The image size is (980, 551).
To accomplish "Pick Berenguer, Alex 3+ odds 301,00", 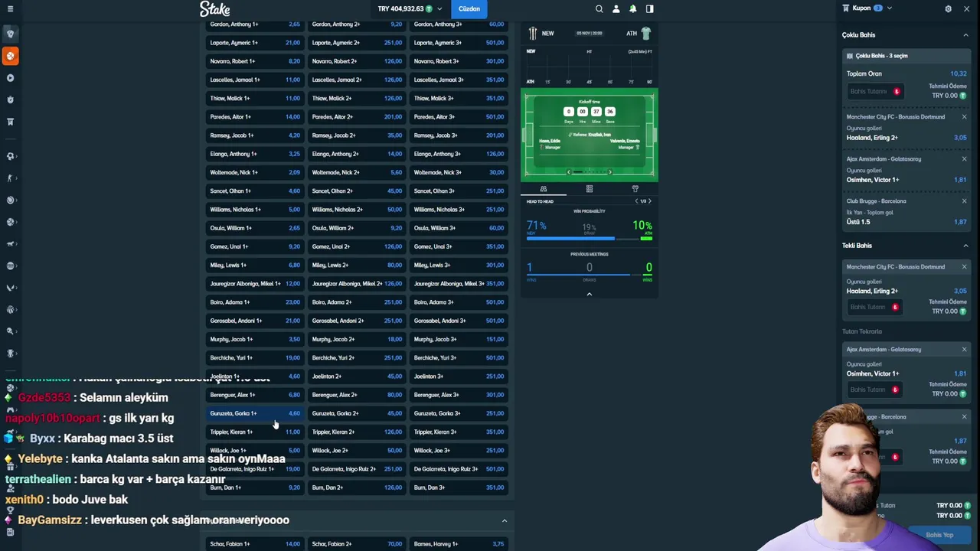I will coord(459,395).
